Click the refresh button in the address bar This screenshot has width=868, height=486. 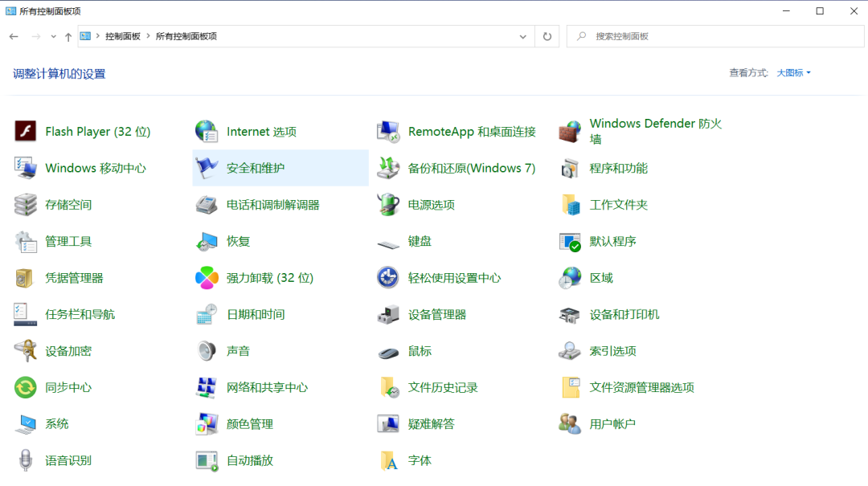pyautogui.click(x=547, y=36)
